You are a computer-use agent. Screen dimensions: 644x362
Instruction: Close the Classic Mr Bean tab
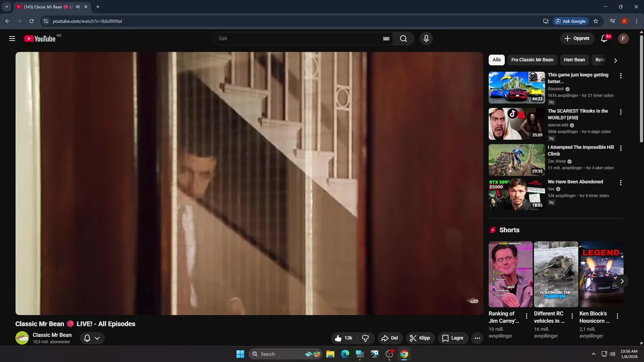coord(86,7)
